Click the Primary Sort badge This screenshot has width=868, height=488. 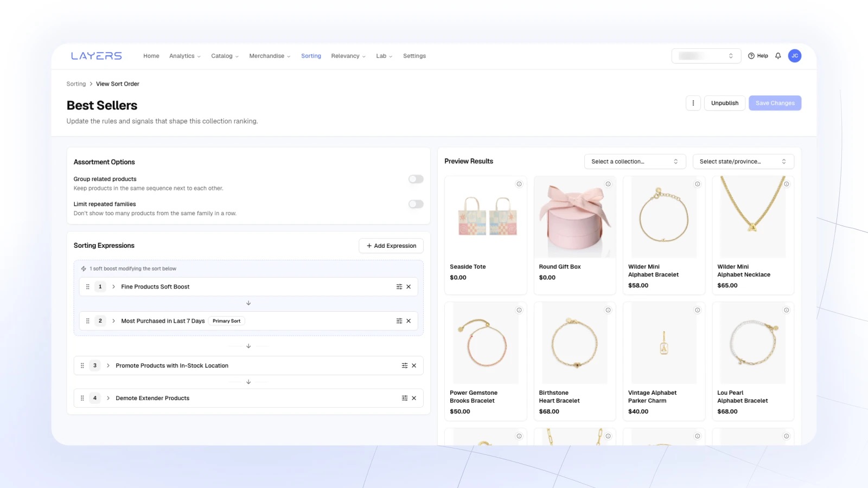click(227, 321)
